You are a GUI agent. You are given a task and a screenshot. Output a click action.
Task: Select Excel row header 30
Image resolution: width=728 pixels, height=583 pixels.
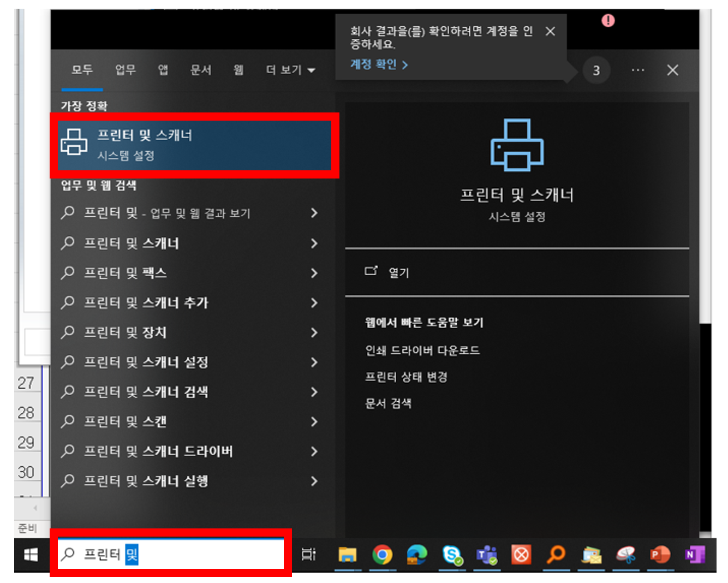tap(27, 472)
